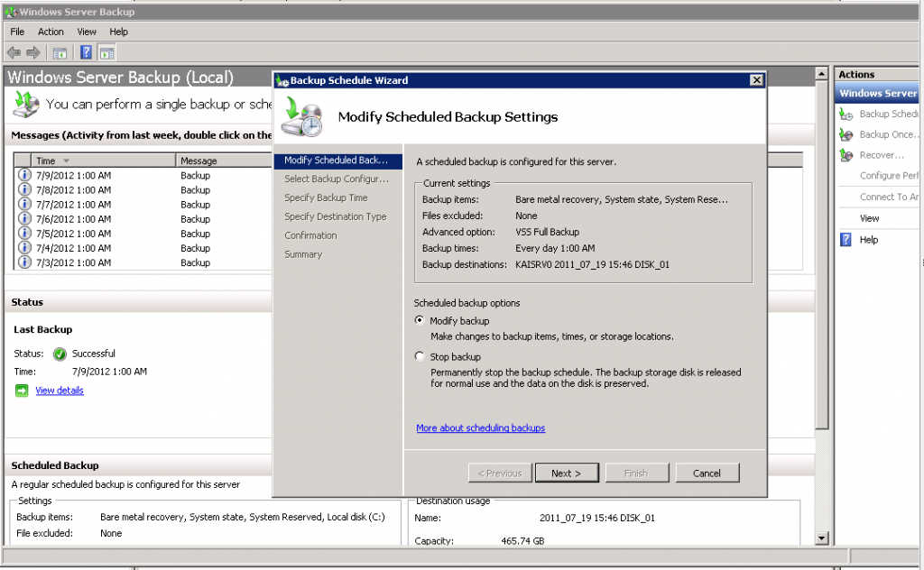Screen dimensions: 924x570
Task: Open the Action menu
Action: tap(51, 32)
